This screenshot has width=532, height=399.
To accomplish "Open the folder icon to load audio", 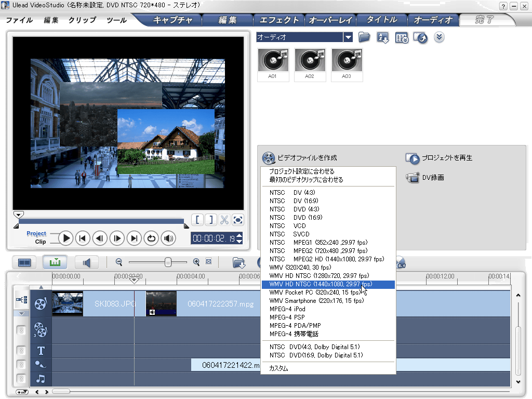I will coord(364,37).
